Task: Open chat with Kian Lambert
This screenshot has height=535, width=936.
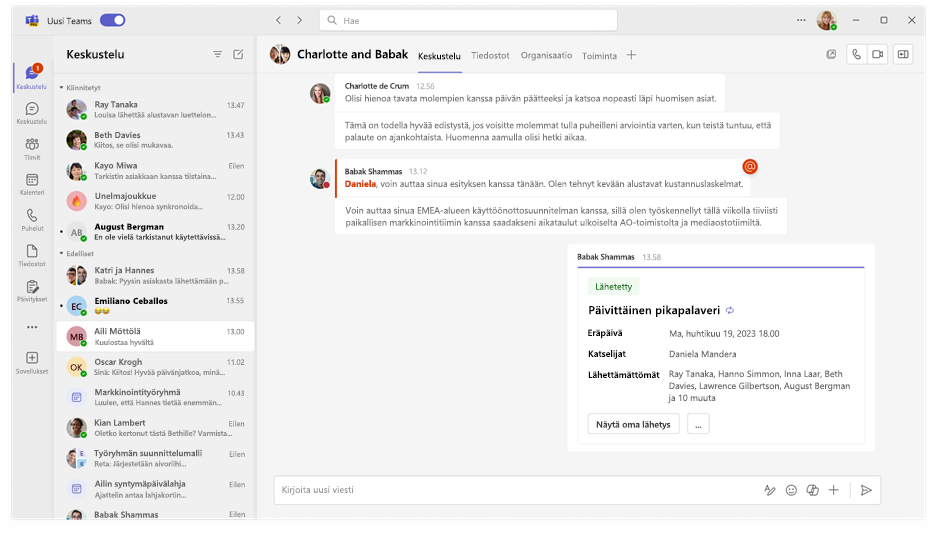Action: [155, 428]
